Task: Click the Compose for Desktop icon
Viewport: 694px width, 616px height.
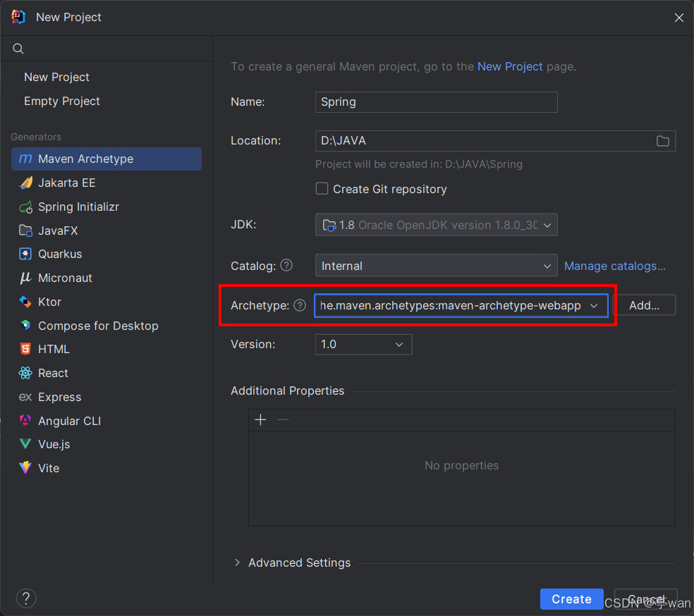Action: (x=25, y=326)
